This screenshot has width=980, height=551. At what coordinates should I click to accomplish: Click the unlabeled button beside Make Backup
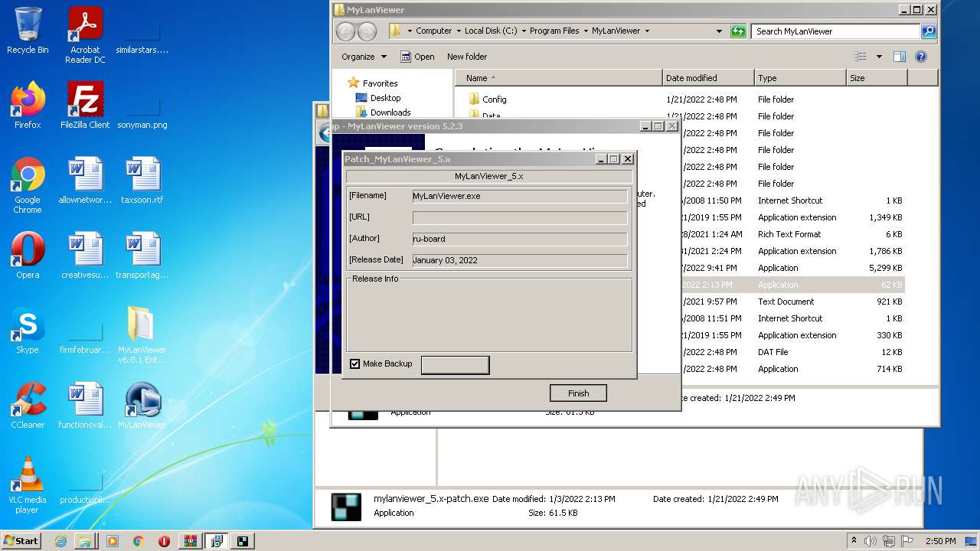click(x=455, y=364)
